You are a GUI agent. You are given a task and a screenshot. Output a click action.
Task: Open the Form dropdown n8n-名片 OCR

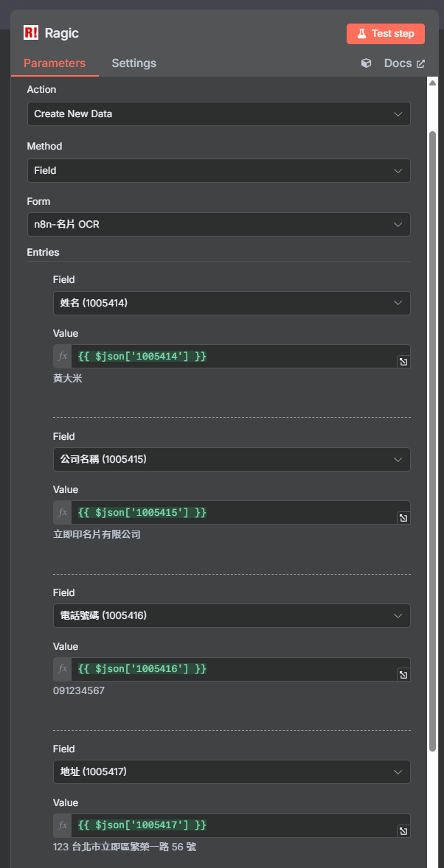coord(219,225)
